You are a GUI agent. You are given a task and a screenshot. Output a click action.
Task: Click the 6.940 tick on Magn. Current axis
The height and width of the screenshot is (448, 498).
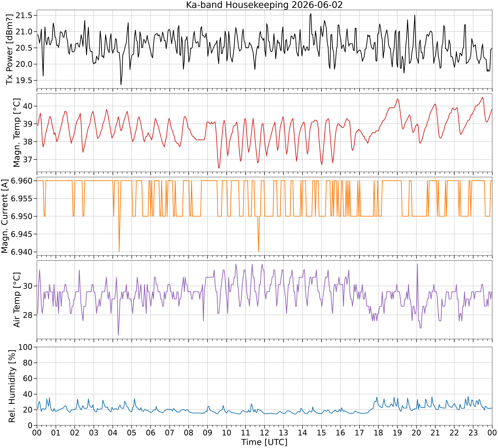click(22, 252)
